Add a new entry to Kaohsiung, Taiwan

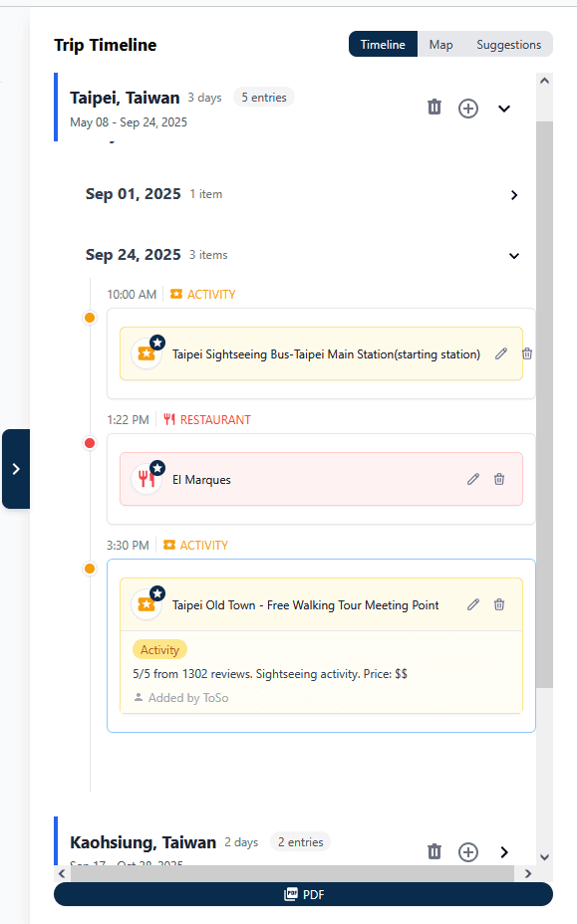pos(468,852)
